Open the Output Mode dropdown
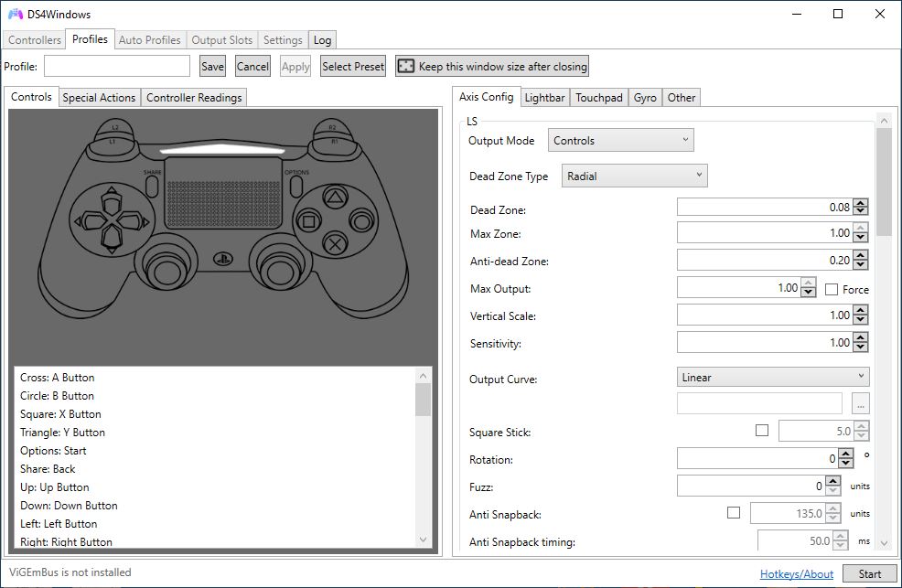 621,140
